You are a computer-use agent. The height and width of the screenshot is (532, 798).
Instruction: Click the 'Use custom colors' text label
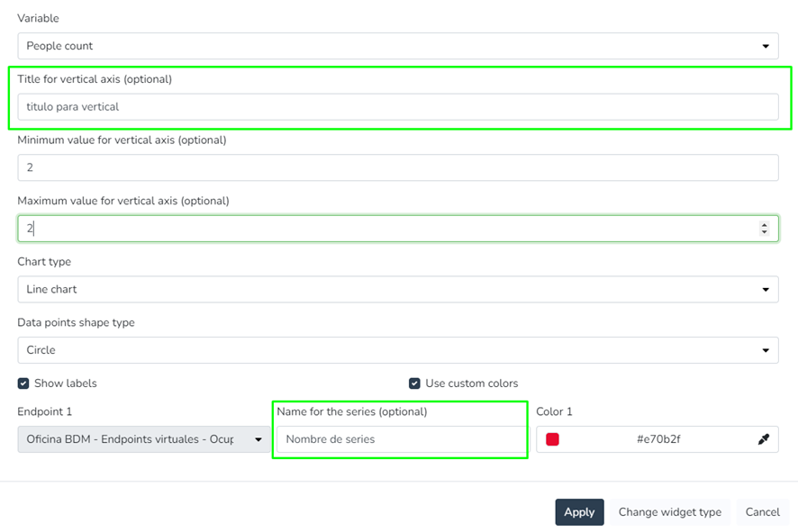471,383
